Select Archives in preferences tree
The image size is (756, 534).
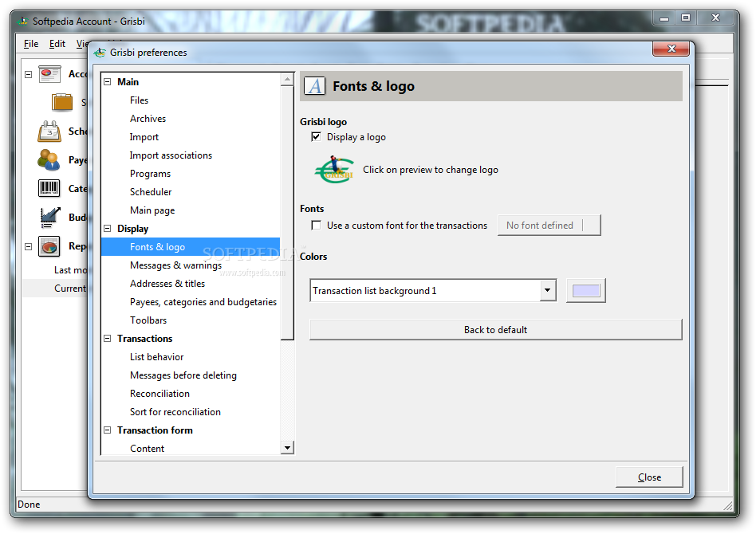pyautogui.click(x=148, y=119)
